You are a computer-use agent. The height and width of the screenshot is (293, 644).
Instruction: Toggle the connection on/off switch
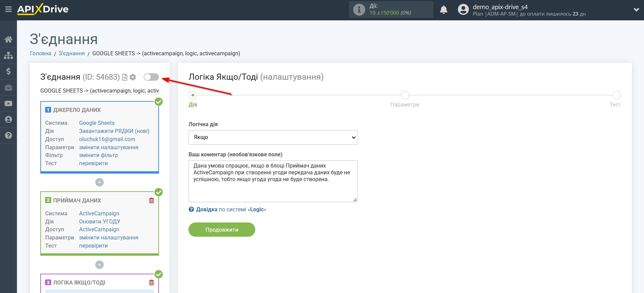click(x=151, y=77)
